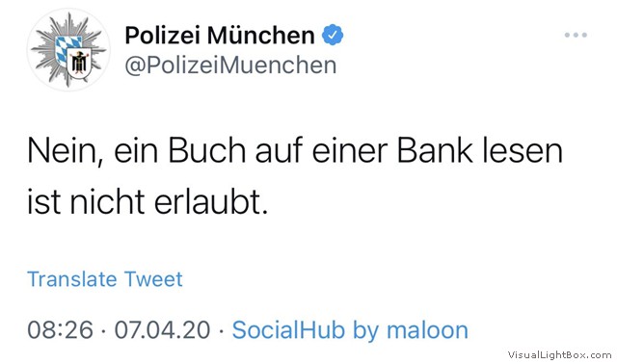Click the silver police star badge emblem
The width and height of the screenshot is (617, 364).
point(68,50)
